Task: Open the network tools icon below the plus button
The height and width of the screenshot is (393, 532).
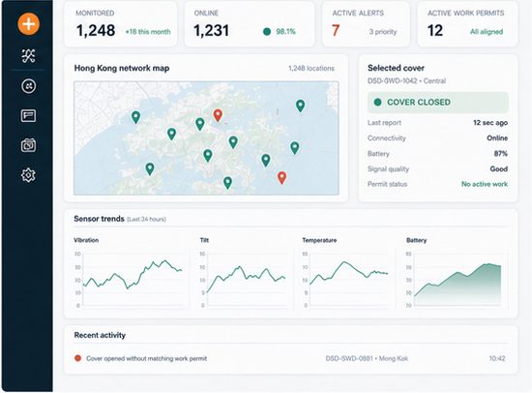Action: [28, 56]
